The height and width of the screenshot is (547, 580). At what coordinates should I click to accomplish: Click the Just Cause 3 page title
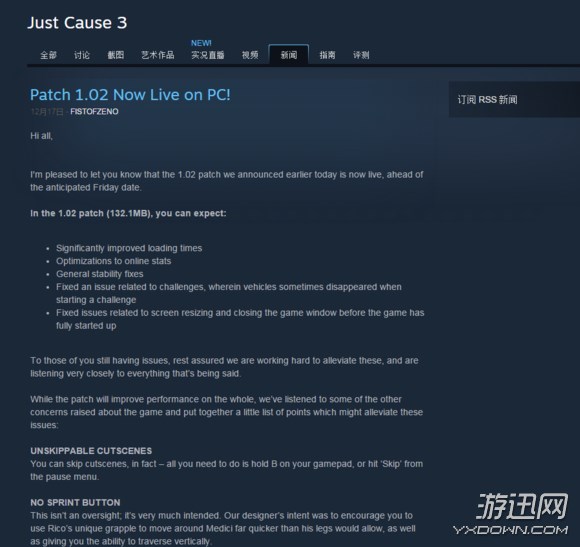pyautogui.click(x=77, y=23)
